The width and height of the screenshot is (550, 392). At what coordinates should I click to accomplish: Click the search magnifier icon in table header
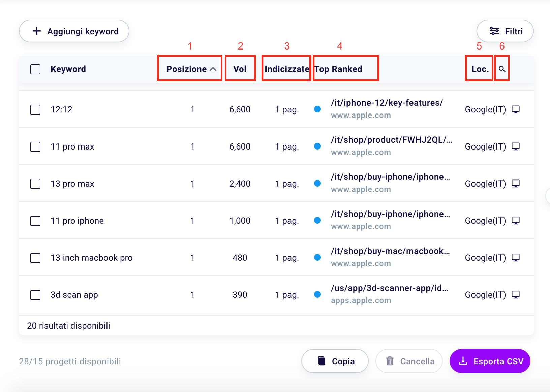point(502,69)
